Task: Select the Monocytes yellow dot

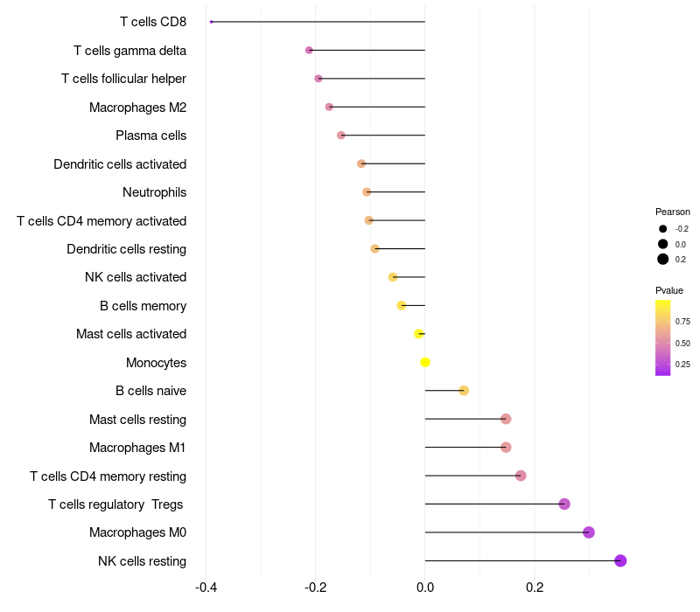Action: [x=425, y=362]
